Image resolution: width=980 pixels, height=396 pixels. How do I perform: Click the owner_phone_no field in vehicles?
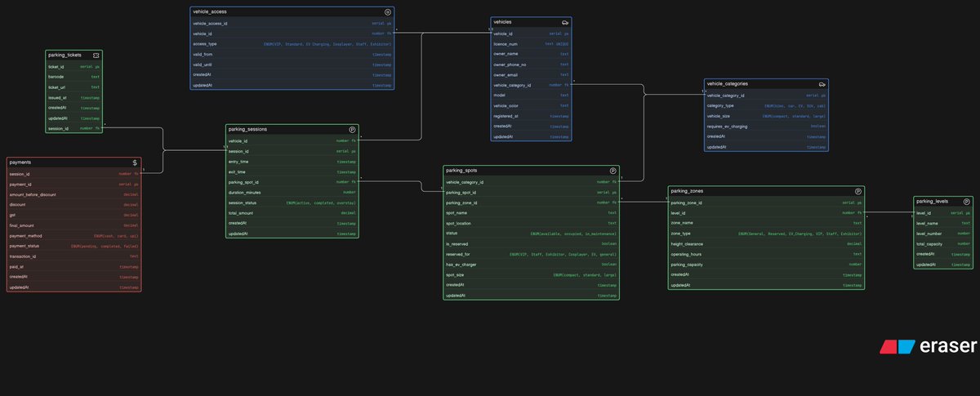(x=531, y=65)
